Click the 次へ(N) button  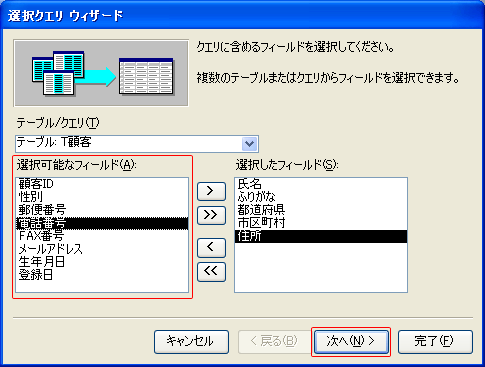[x=351, y=342]
